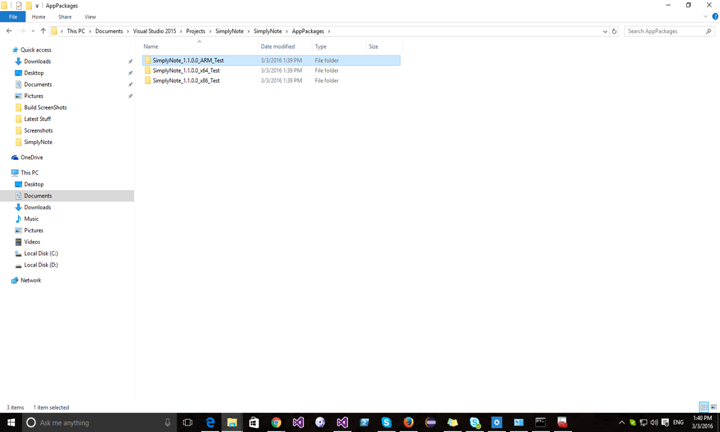Switch to large thumbnails view button
The width and height of the screenshot is (720, 432).
[x=714, y=407]
